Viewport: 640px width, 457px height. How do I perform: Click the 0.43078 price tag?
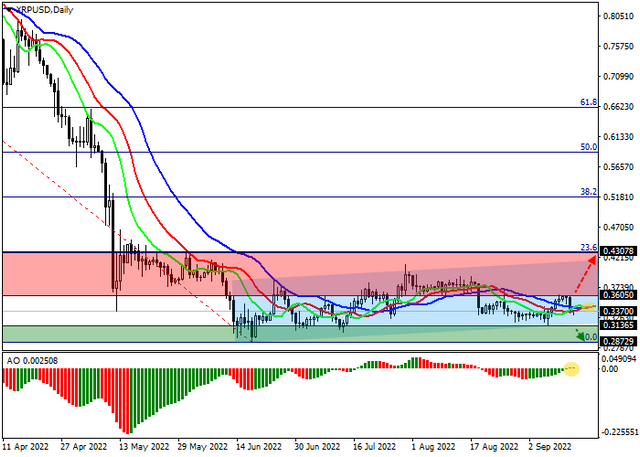coord(619,251)
